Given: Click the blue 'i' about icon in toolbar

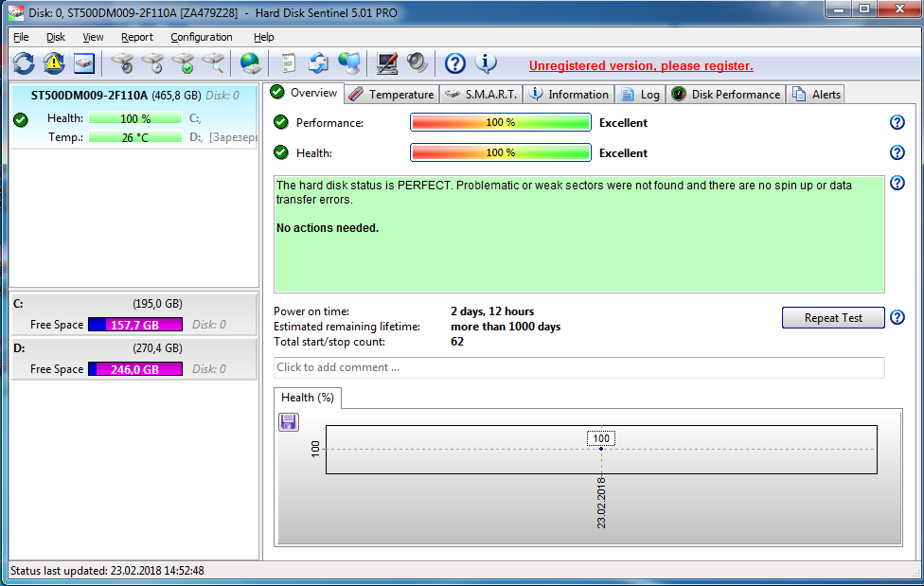Looking at the screenshot, I should click(x=486, y=63).
